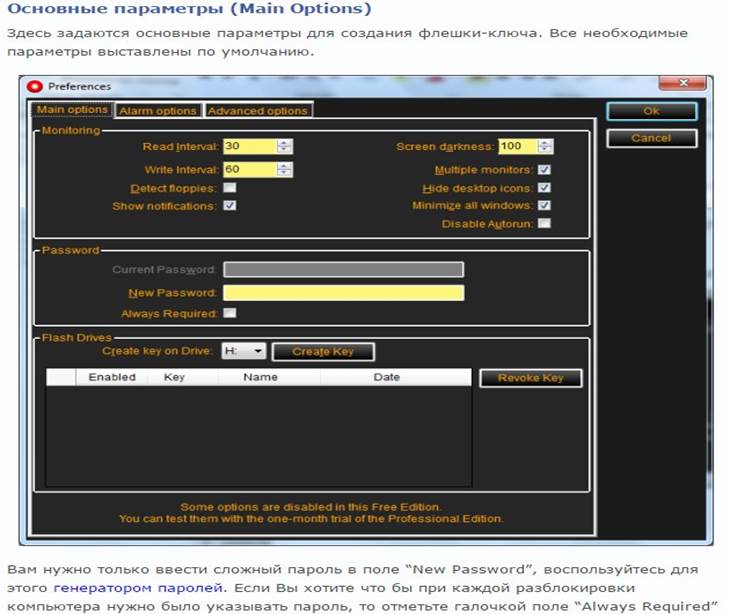Confirm settings with the Ok button
The height and width of the screenshot is (614, 730).
click(x=651, y=111)
